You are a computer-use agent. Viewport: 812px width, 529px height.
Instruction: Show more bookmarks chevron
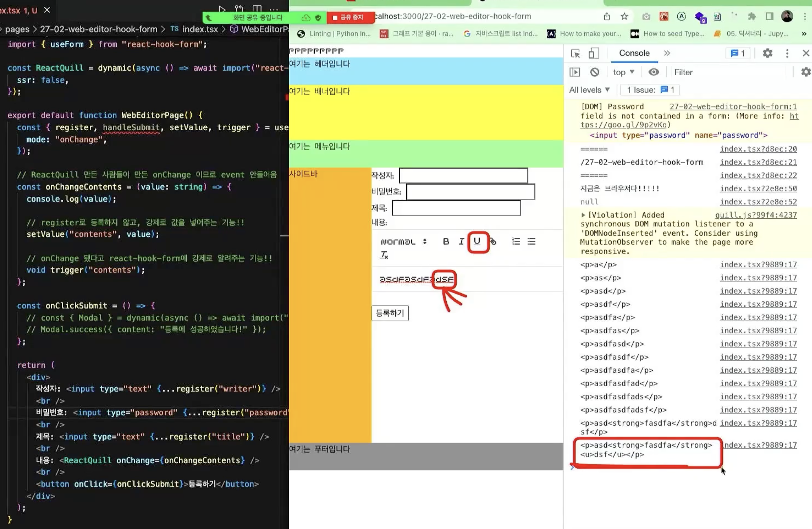point(804,34)
